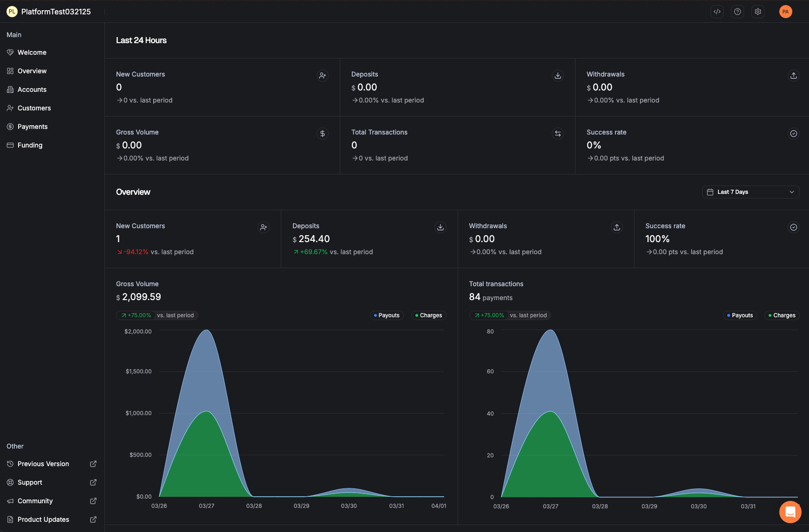
Task: Expand the calendar picker next to Last 7 Days
Action: 710,192
